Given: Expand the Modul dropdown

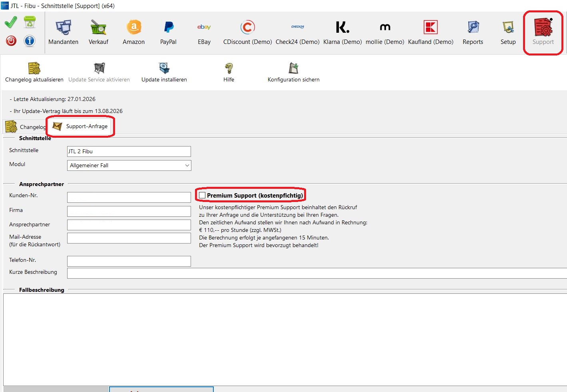Looking at the screenshot, I should [129, 165].
